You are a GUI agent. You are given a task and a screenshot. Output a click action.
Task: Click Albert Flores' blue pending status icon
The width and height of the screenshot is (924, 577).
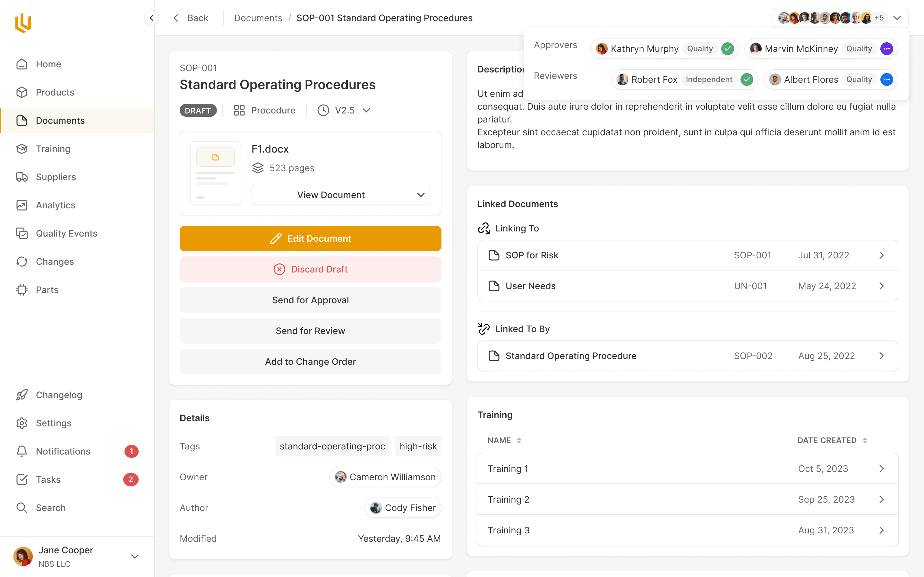click(x=886, y=79)
